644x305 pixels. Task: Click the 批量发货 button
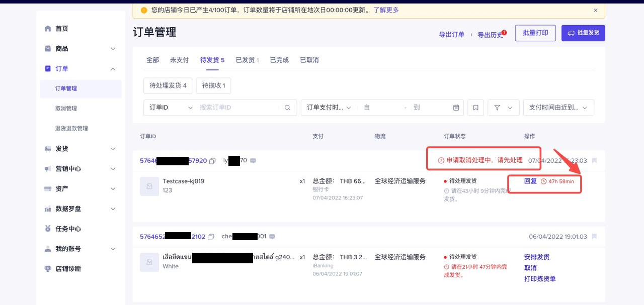583,33
